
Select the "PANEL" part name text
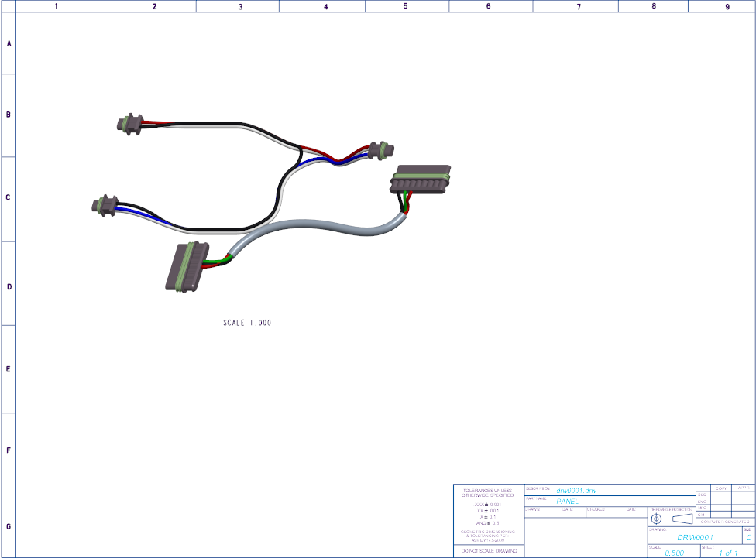567,502
